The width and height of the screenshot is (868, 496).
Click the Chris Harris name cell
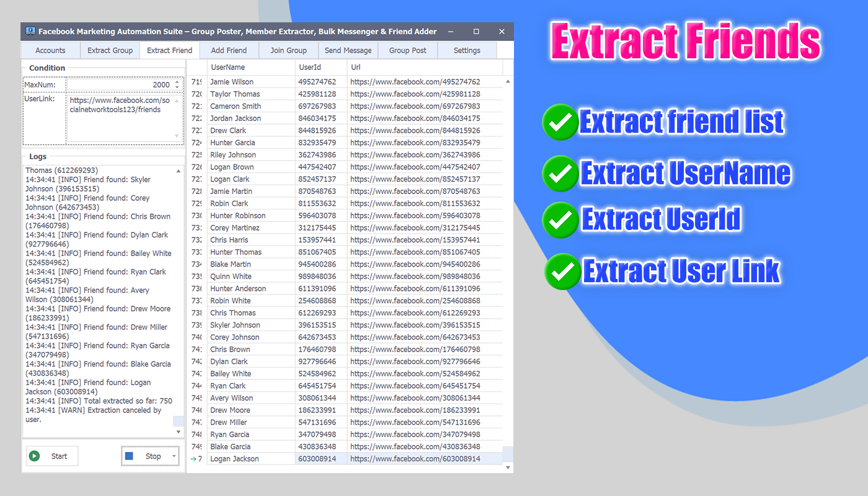coord(251,240)
